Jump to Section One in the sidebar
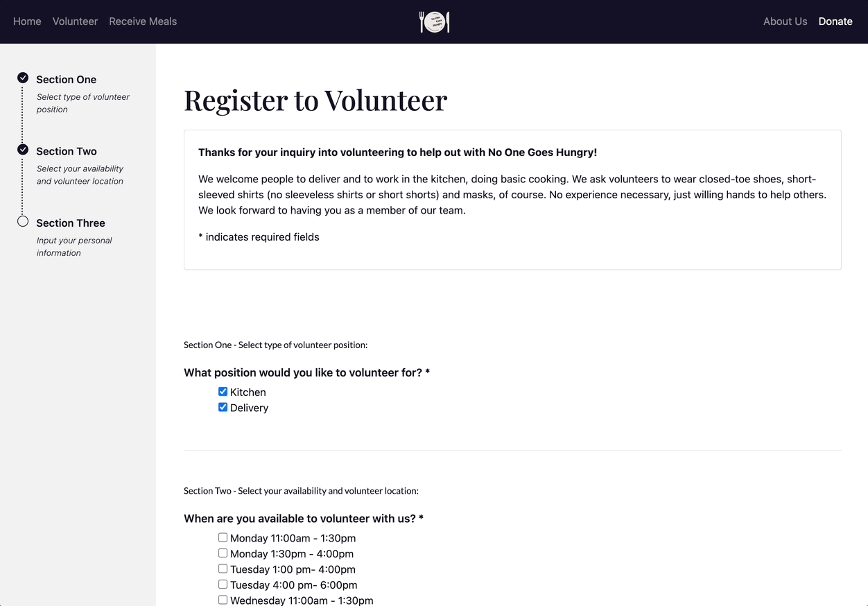Screen dimensions: 868x606 pos(67,80)
